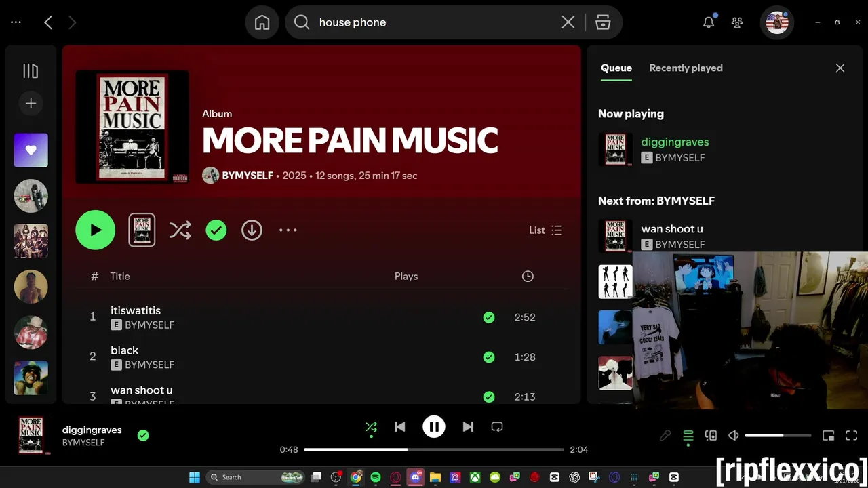Open BYMYSELF artist in now playing bar

click(x=83, y=443)
